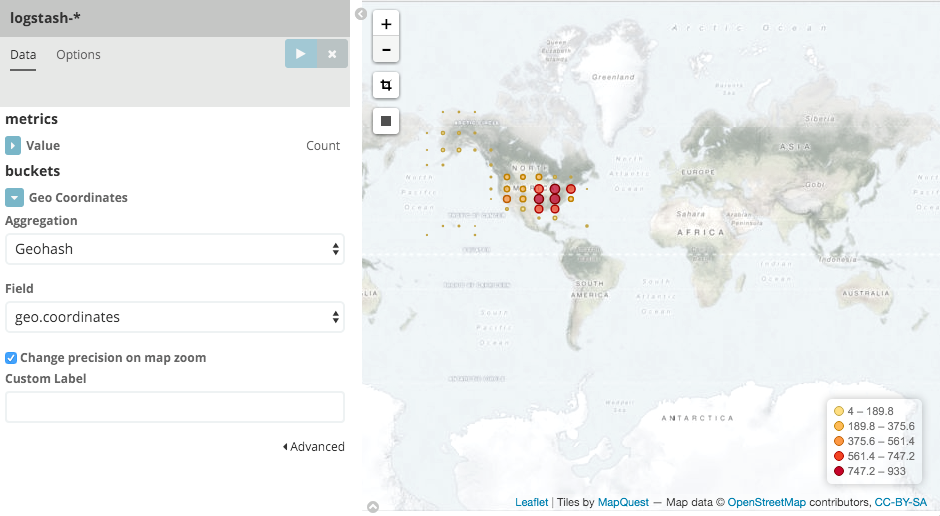
Task: Open the Aggregation Geohash dropdown
Action: pyautogui.click(x=175, y=249)
